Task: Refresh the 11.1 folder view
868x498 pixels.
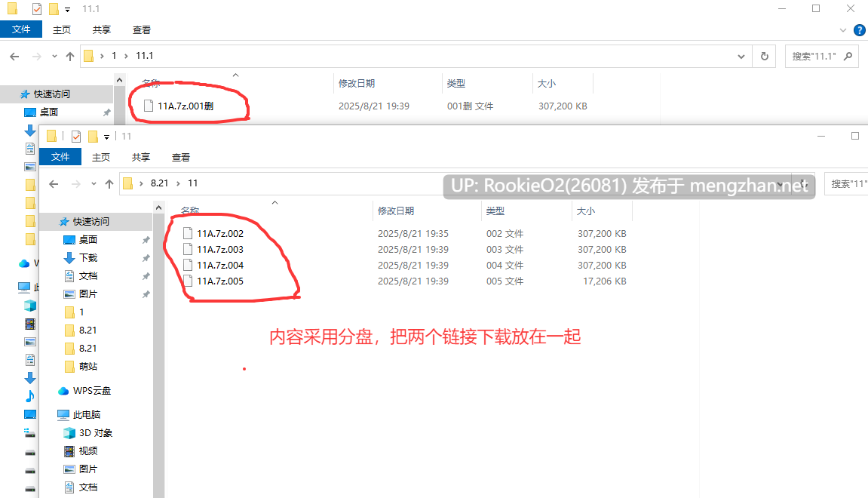Action: (x=765, y=56)
